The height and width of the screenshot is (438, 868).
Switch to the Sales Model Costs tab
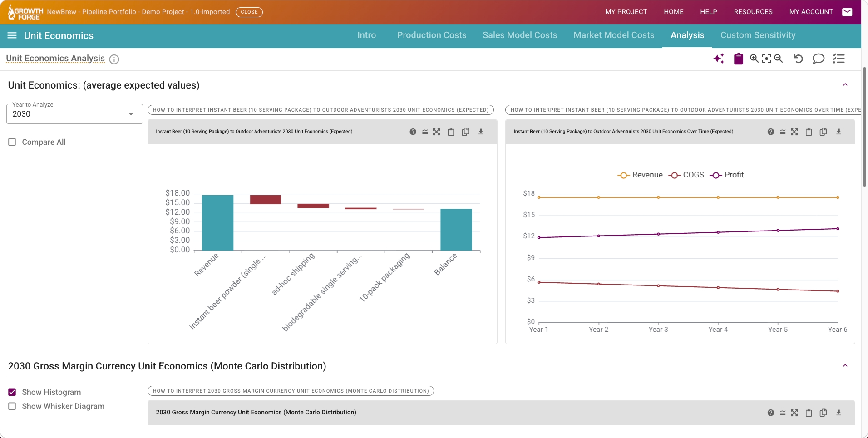click(x=520, y=35)
